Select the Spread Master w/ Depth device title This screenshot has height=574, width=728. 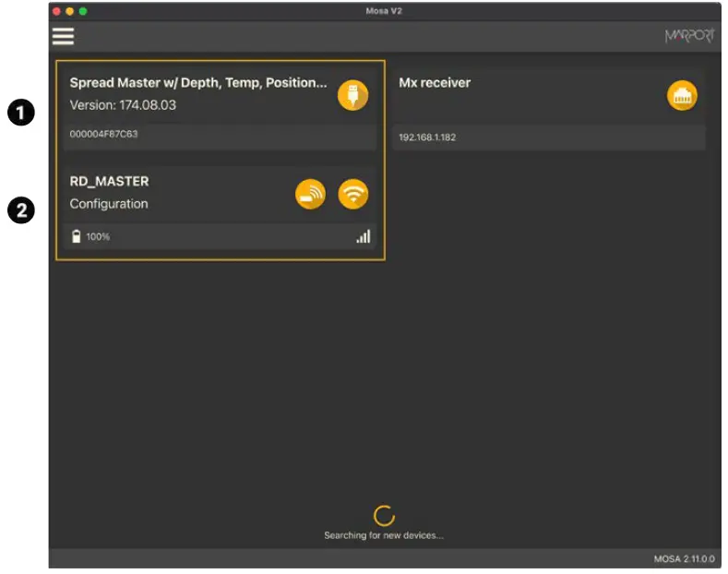[198, 83]
